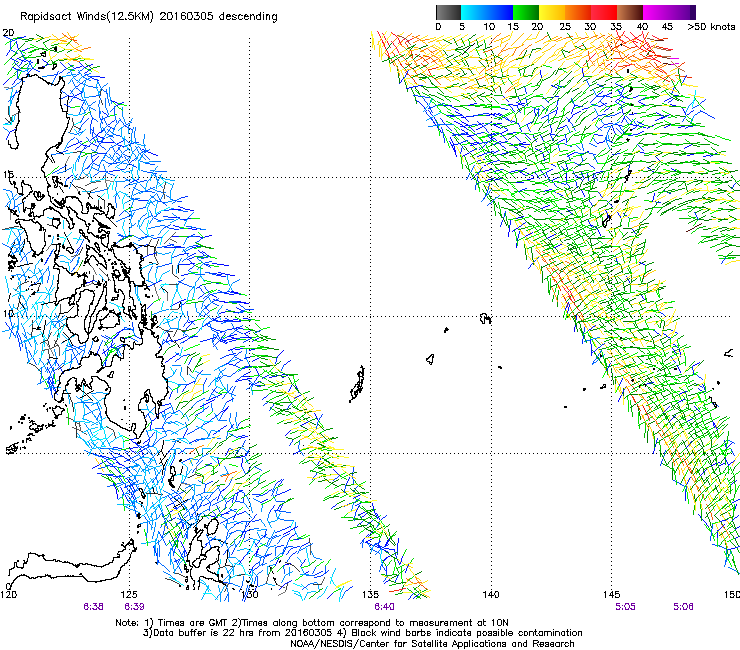Select the red 30-35 knots legend segment
The height and width of the screenshot is (650, 740).
point(604,12)
